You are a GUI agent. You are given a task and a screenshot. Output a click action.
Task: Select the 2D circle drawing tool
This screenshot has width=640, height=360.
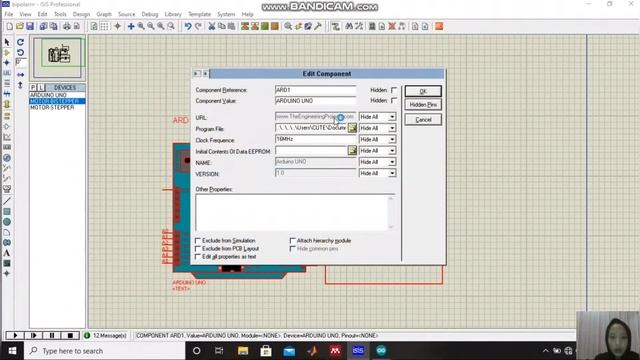pyautogui.click(x=7, y=222)
